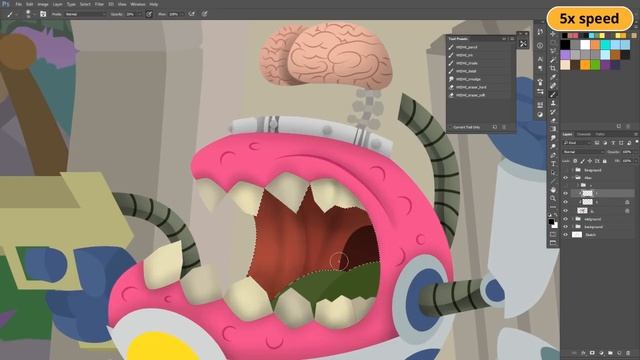Click the Sketch layer thumbnail
This screenshot has width=640, height=360.
(x=577, y=235)
